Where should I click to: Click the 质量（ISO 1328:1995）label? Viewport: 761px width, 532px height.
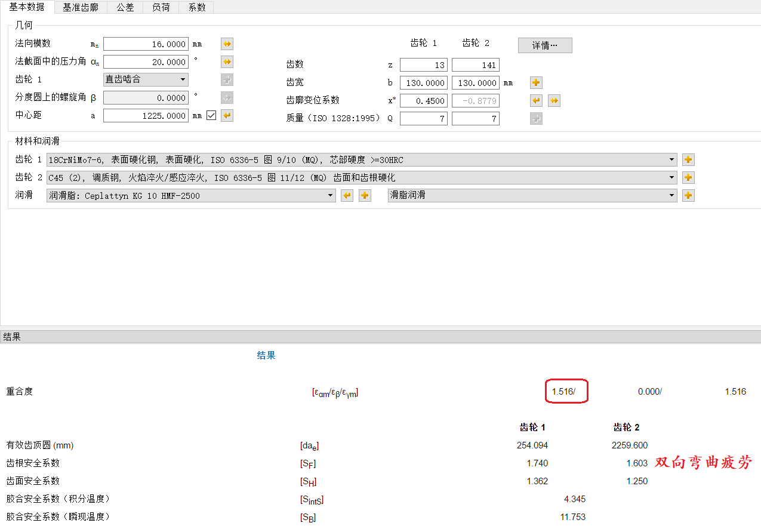click(x=334, y=118)
